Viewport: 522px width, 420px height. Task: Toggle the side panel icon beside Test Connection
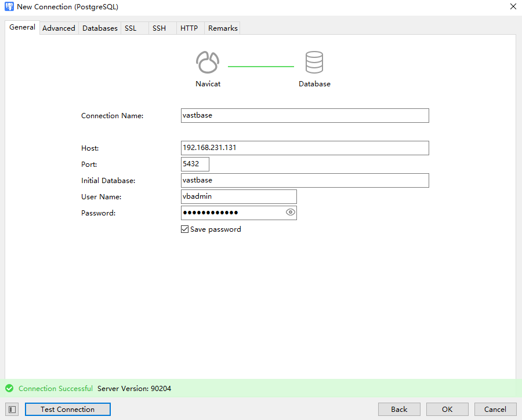(12, 410)
